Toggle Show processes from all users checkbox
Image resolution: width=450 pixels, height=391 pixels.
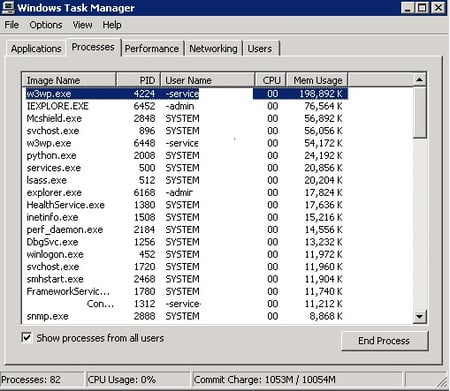[27, 338]
